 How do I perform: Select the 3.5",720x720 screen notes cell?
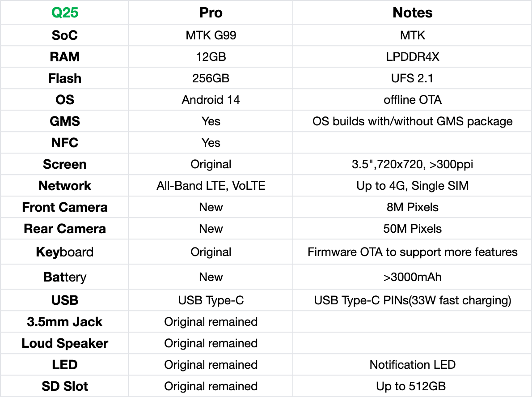[x=412, y=164]
